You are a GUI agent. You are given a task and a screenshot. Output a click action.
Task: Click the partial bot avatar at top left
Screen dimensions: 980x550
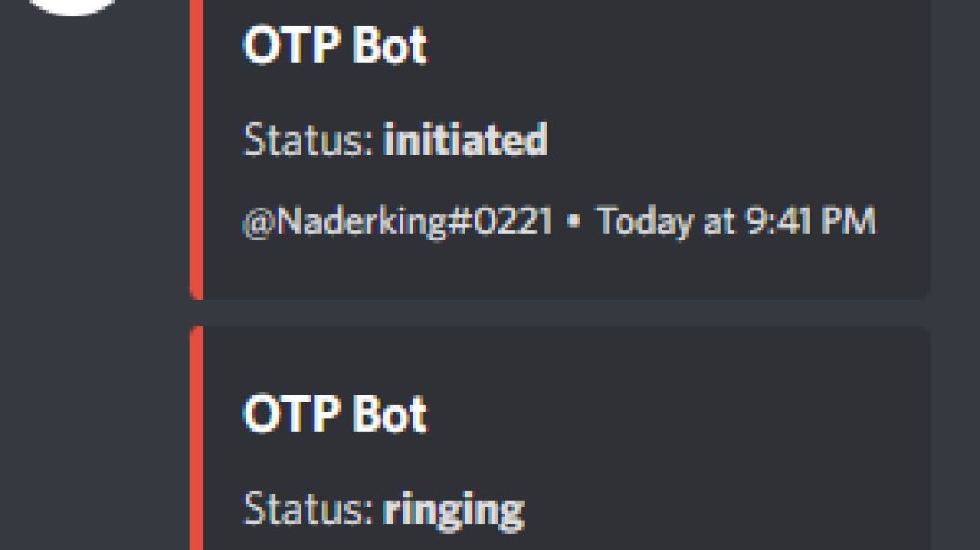(x=73, y=6)
